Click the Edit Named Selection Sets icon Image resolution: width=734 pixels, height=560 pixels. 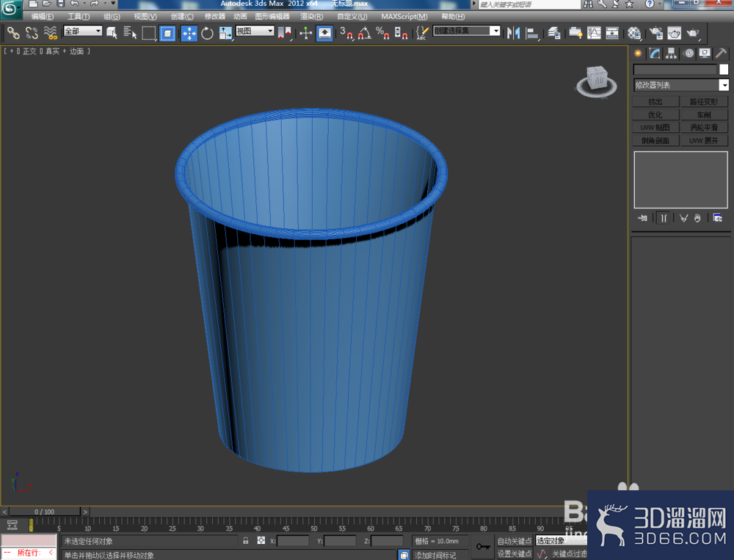pyautogui.click(x=422, y=33)
